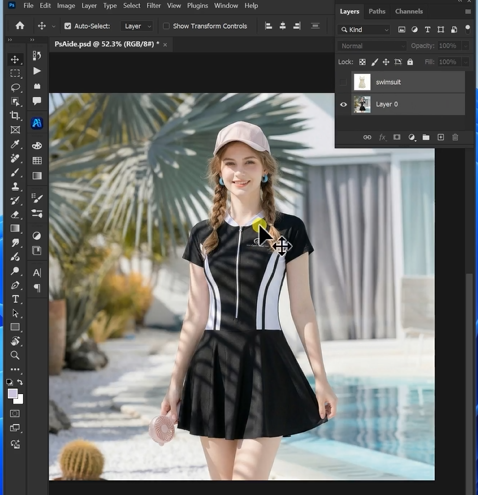478x495 pixels.
Task: Expand the Fill value dropdown
Action: [x=466, y=62]
